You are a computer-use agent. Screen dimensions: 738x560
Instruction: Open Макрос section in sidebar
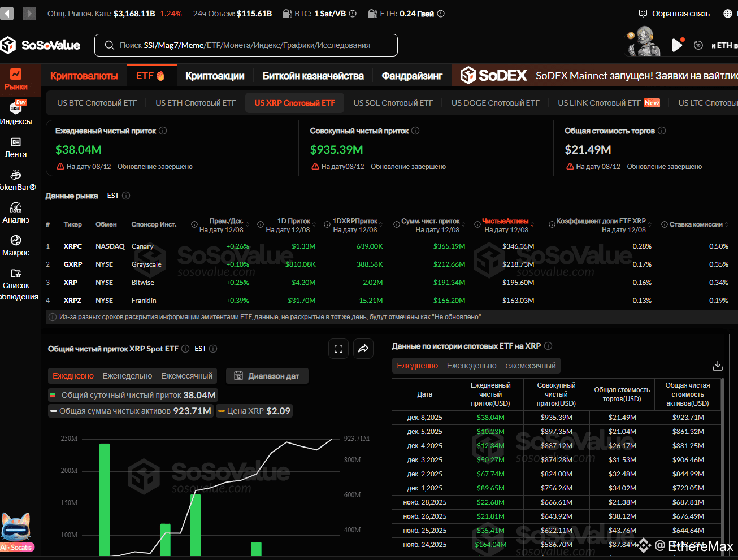pos(16,246)
